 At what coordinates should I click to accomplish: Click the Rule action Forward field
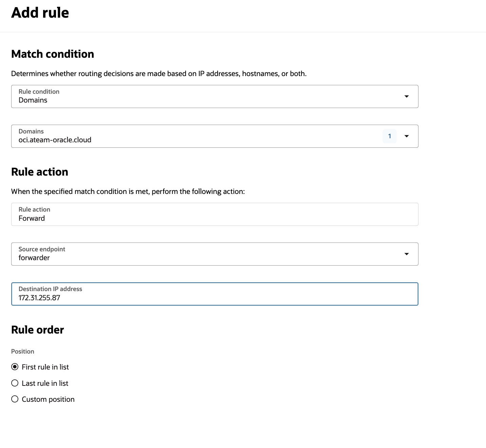click(214, 214)
